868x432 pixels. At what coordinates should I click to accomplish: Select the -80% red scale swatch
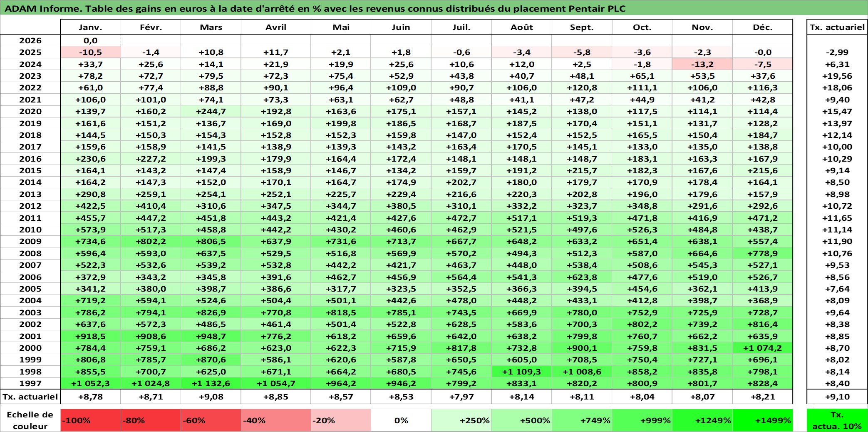[151, 420]
